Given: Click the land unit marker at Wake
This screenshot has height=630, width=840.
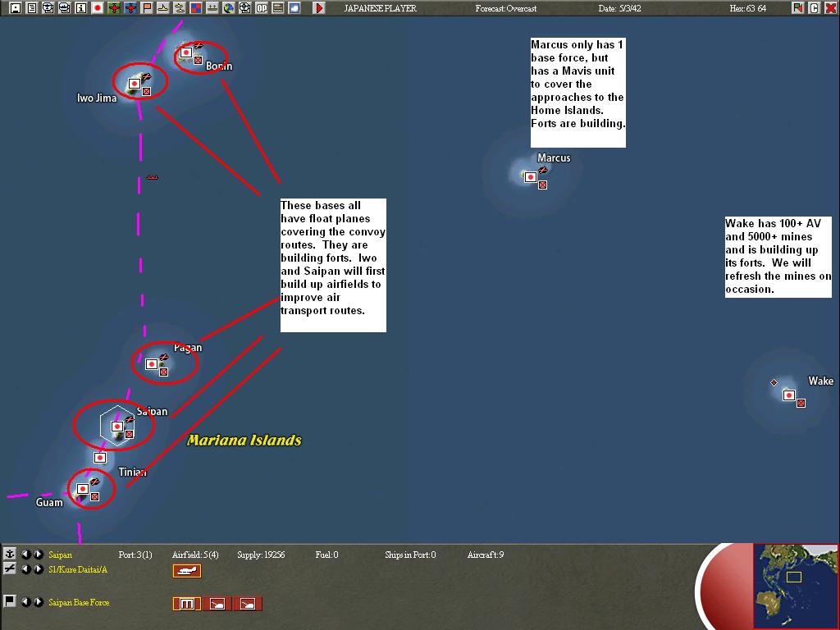Looking at the screenshot, I should (x=801, y=403).
